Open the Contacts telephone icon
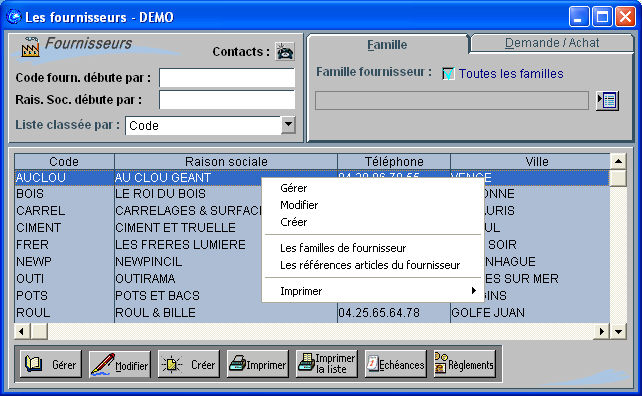Image resolution: width=642 pixels, height=396 pixels. [285, 52]
